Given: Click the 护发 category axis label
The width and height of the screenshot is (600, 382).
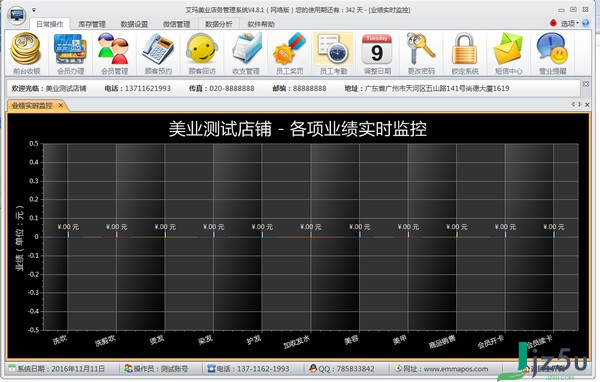Looking at the screenshot, I should pos(254,340).
